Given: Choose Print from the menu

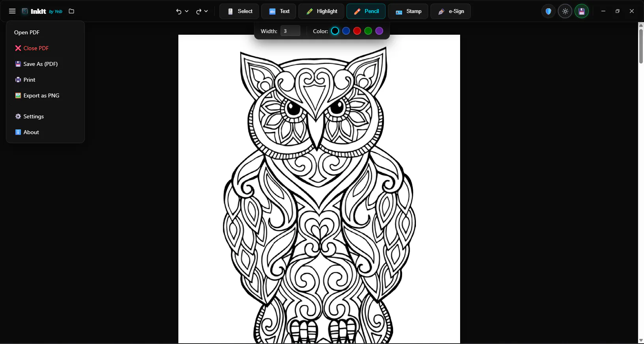Looking at the screenshot, I should (x=45, y=80).
